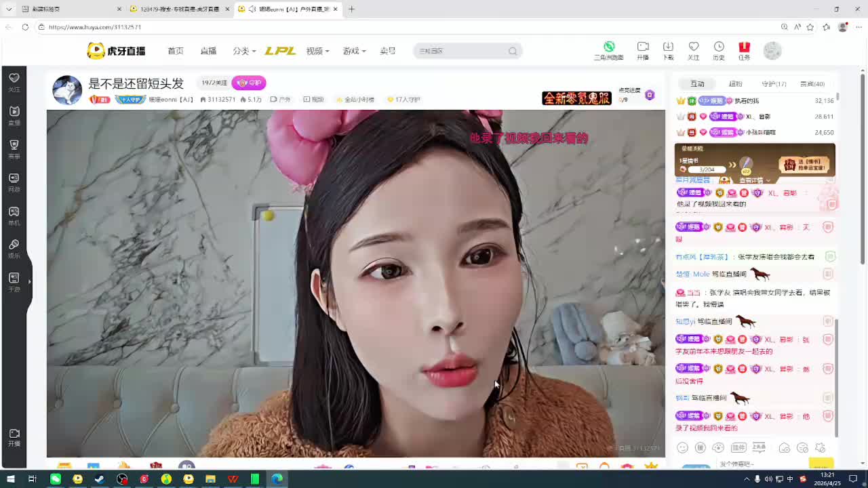Click the search input field
The image size is (868, 488).
[x=460, y=51]
